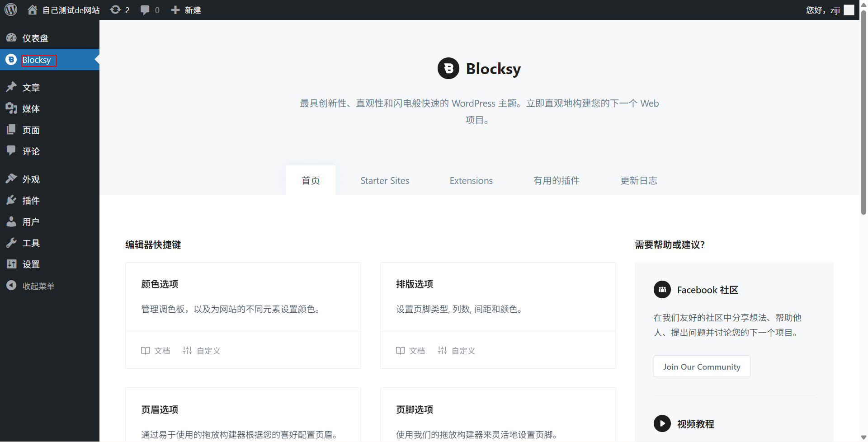This screenshot has height=442, width=868.
Task: Select Blocksy in the sidebar
Action: coord(50,60)
